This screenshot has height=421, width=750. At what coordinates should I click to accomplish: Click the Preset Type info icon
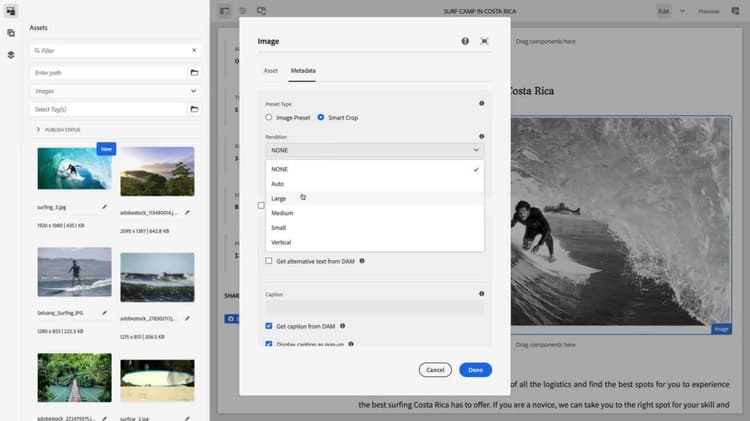tap(481, 103)
